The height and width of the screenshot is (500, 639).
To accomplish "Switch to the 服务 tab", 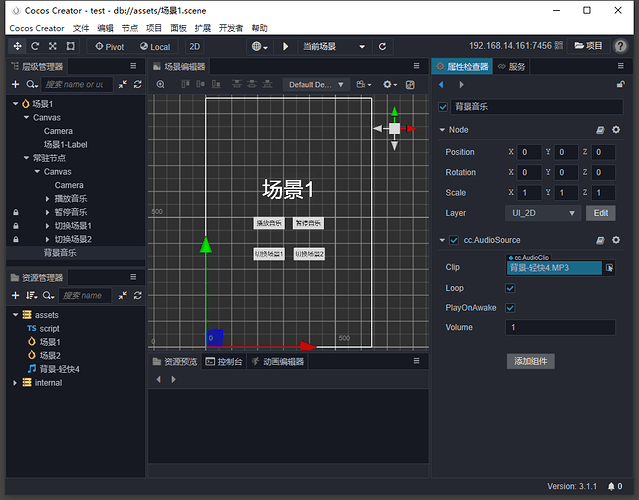I will coord(511,66).
